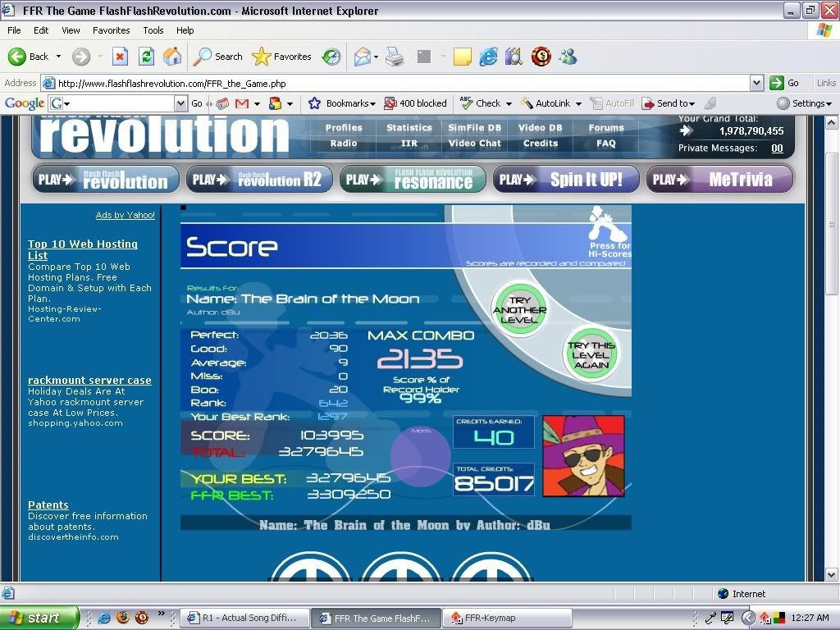The height and width of the screenshot is (630, 840).
Task: Expand the address bar URL dropdown
Action: pos(756,83)
